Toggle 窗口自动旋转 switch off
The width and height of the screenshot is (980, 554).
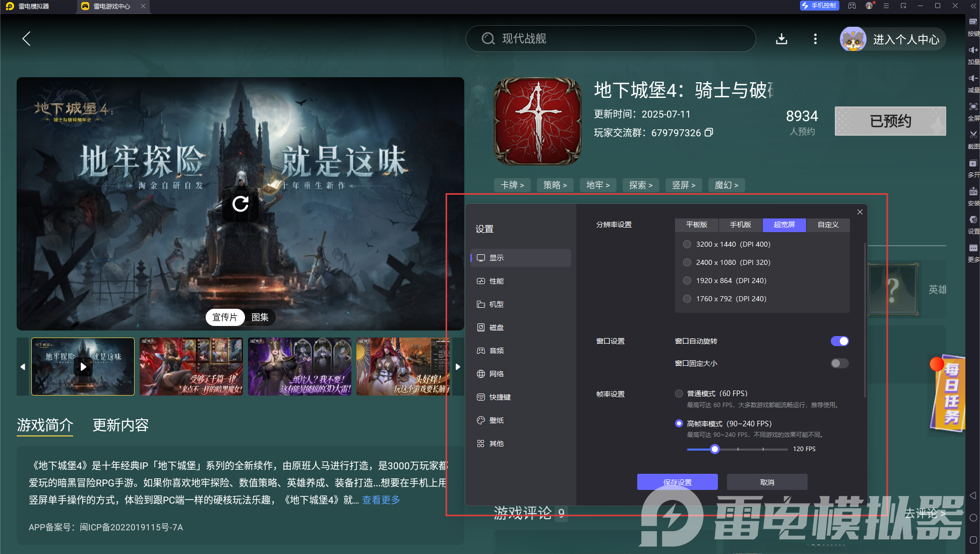click(x=839, y=341)
